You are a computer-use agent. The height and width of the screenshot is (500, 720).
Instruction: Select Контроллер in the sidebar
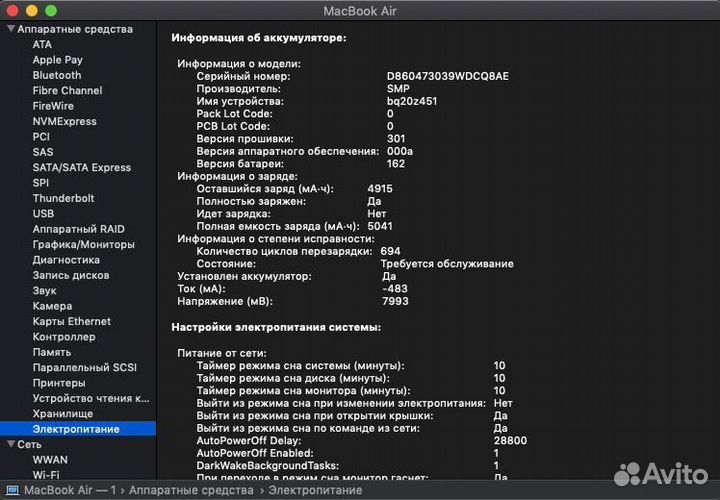point(64,337)
